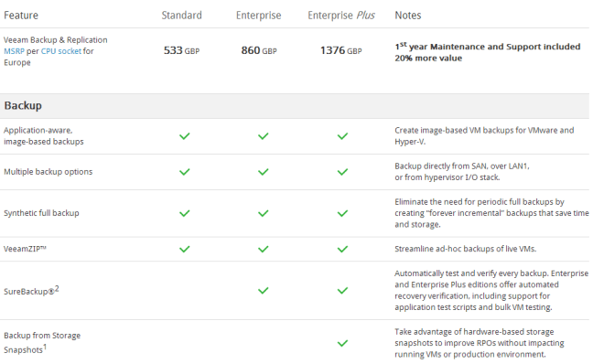593x364 pixels.
Task: Click the note 'Eliminate the need for periodic full backups'
Action: (491, 213)
